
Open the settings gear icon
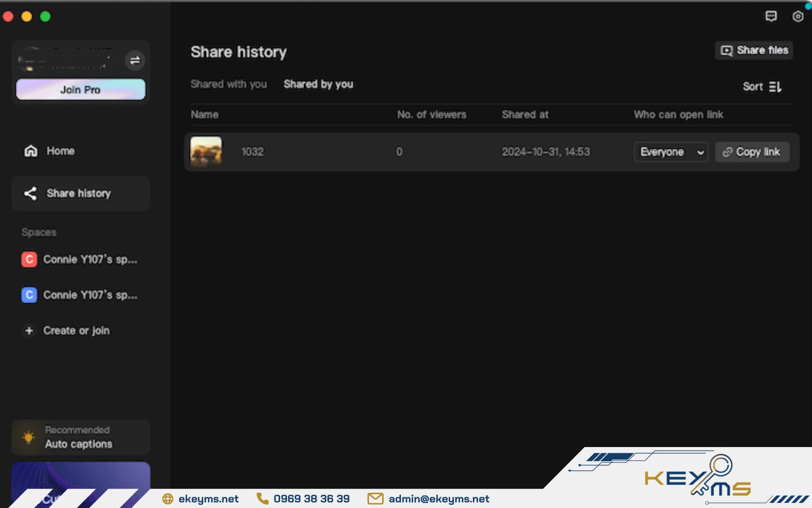(797, 16)
